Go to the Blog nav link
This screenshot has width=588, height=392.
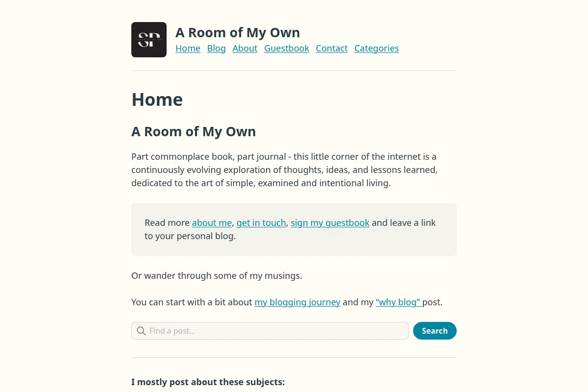pyautogui.click(x=217, y=48)
